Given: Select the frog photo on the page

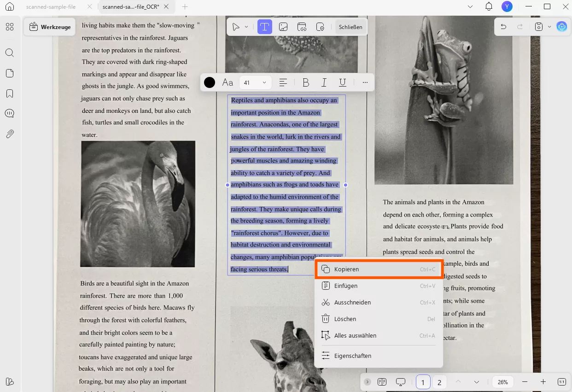Looking at the screenshot, I should (444, 100).
